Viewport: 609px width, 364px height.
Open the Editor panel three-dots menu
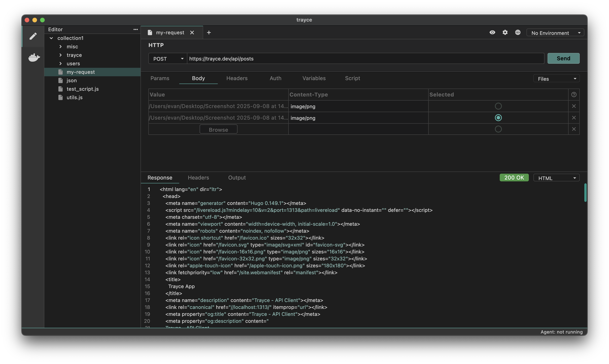[135, 29]
